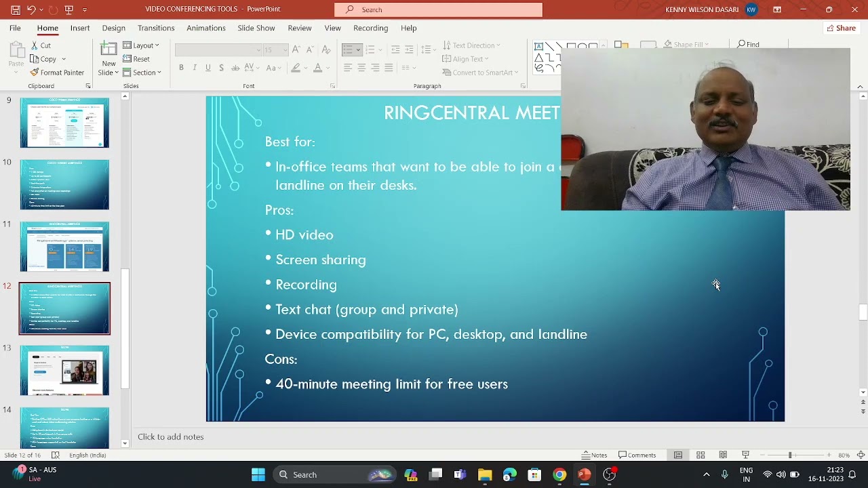
Task: Open the Transitions tab
Action: click(156, 28)
